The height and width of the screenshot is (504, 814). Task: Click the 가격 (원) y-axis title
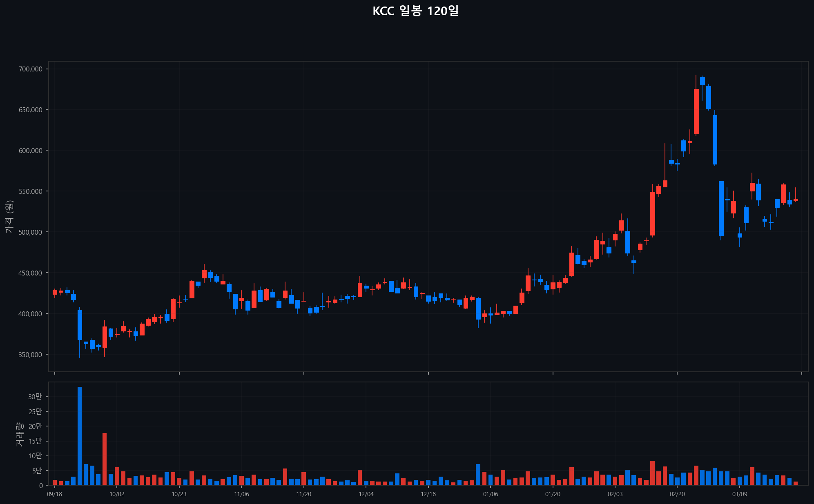tap(10, 216)
